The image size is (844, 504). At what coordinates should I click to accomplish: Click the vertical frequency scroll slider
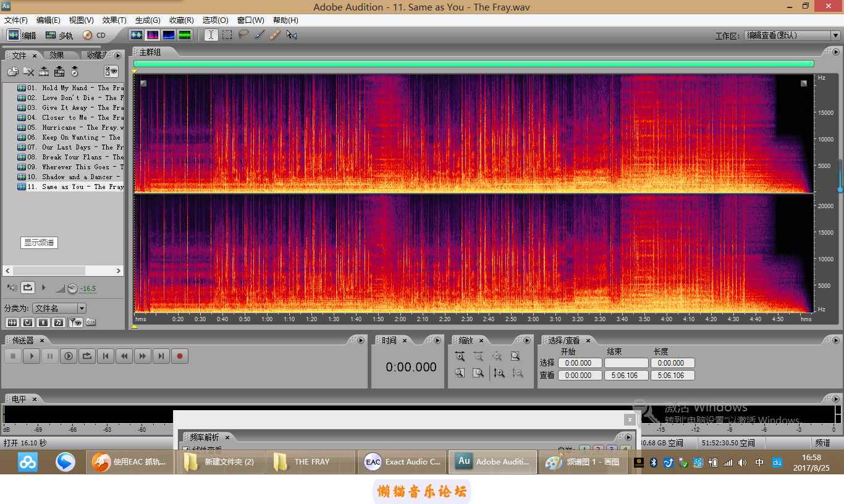[x=840, y=176]
